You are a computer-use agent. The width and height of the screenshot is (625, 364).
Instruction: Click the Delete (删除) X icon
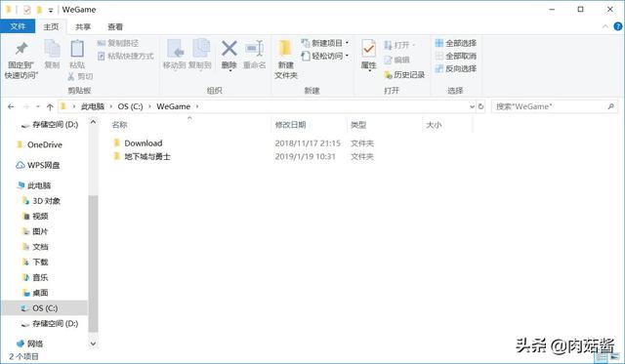[x=229, y=49]
